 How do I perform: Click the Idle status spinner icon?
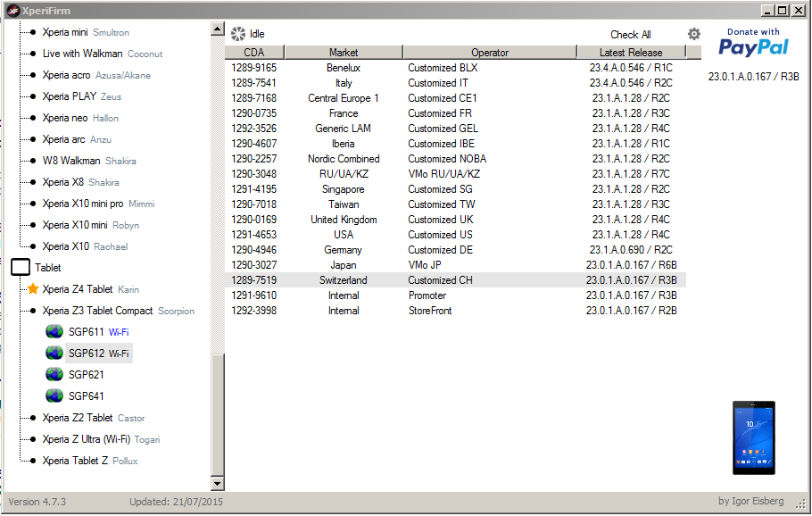238,34
